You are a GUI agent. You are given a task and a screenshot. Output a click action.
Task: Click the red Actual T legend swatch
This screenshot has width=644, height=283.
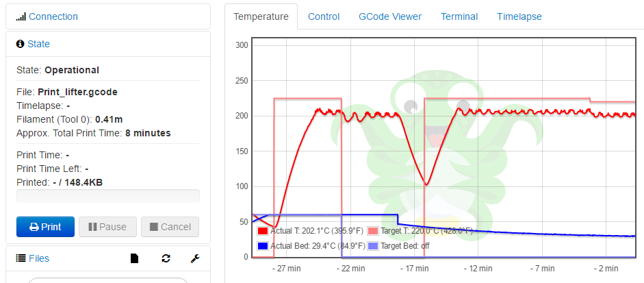(263, 231)
